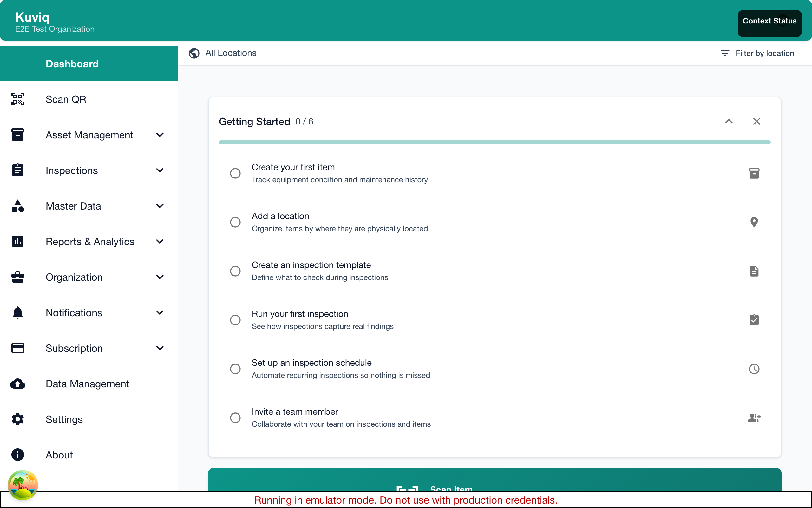Click the clock icon on the inspection schedule row
This screenshot has height=508, width=812.
pos(754,369)
